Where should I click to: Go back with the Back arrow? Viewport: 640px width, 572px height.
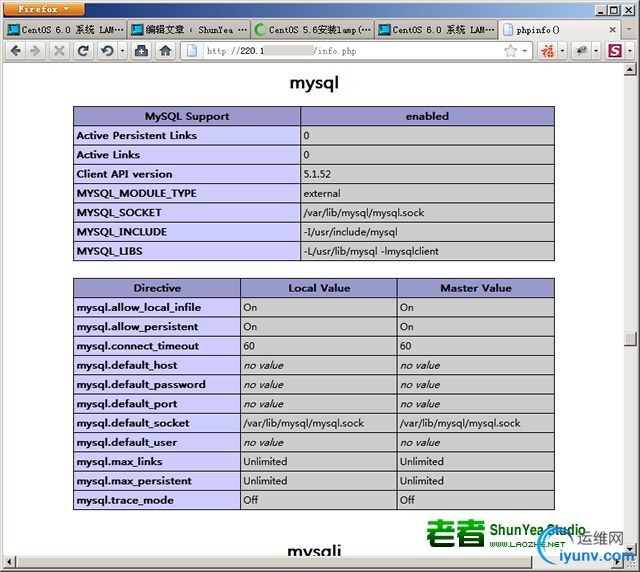16,51
